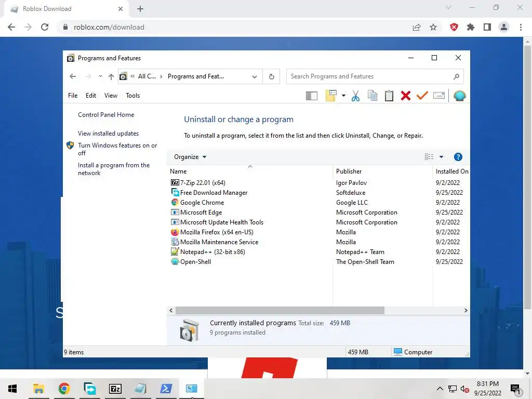Open Install a program from the network
This screenshot has width=532, height=399.
(114, 169)
